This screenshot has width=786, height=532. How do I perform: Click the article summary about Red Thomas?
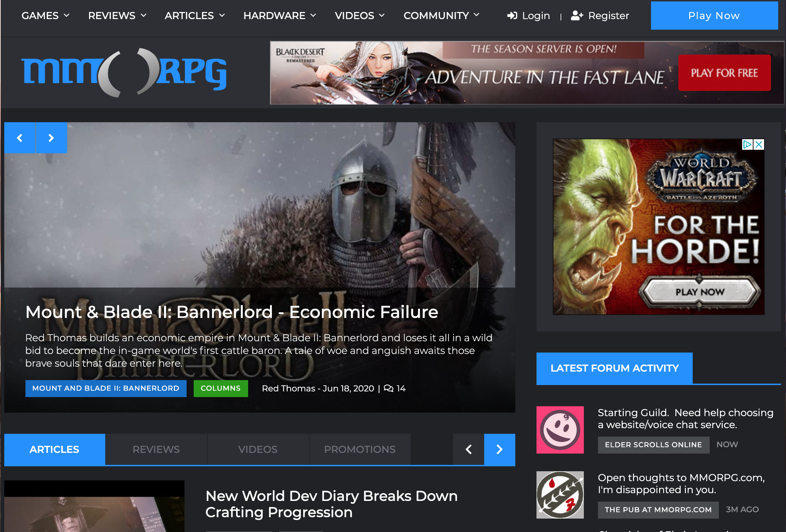coord(259,350)
